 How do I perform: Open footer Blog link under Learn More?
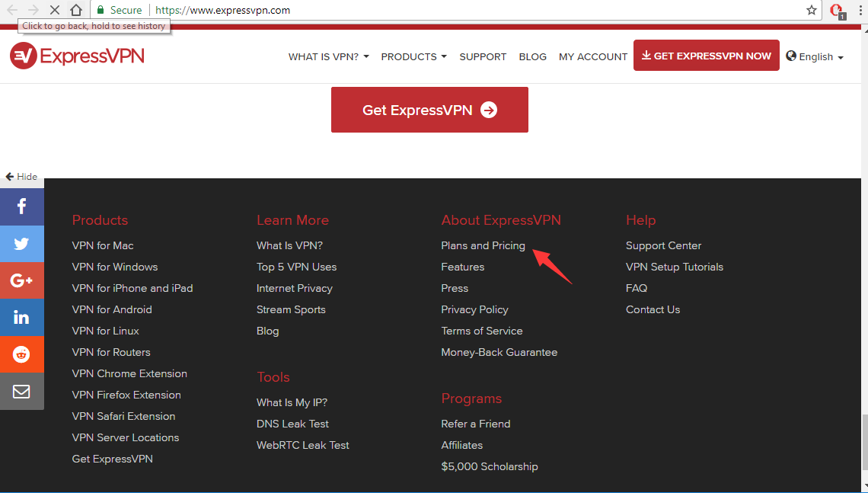(x=267, y=331)
